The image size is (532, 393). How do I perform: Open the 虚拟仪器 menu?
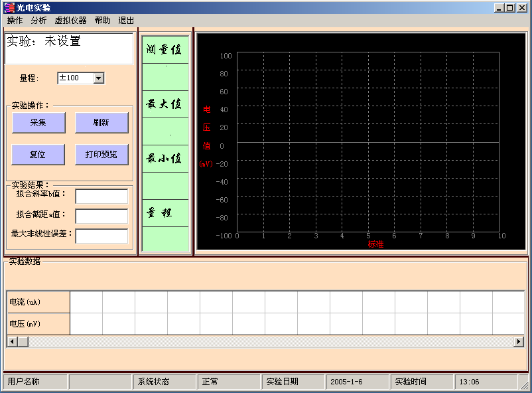(70, 21)
